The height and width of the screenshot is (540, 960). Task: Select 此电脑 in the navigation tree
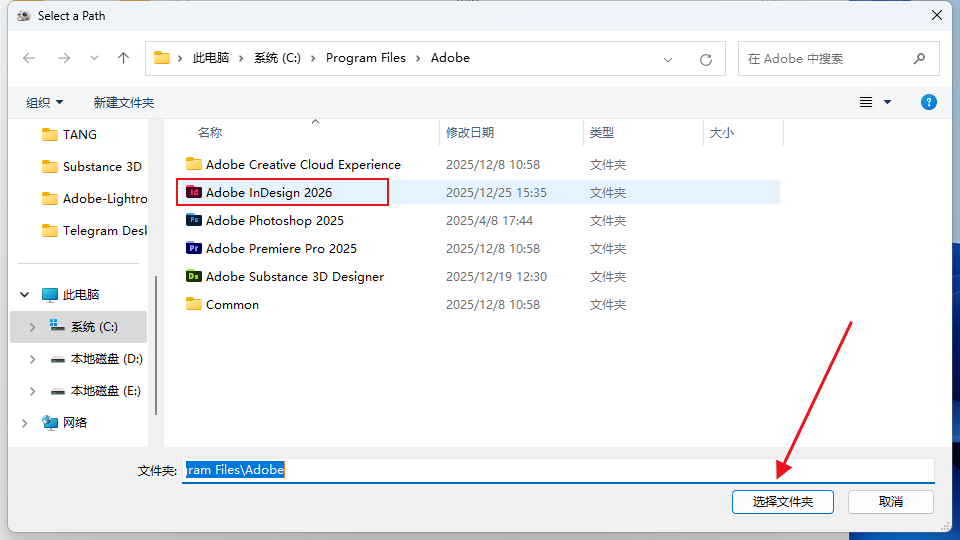coord(81,294)
